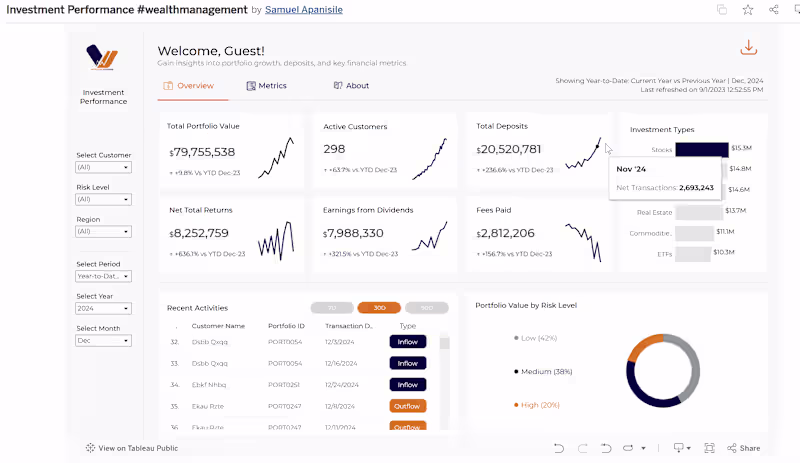The width and height of the screenshot is (800, 463).
Task: Select the 30D activity toggle
Action: coord(379,308)
